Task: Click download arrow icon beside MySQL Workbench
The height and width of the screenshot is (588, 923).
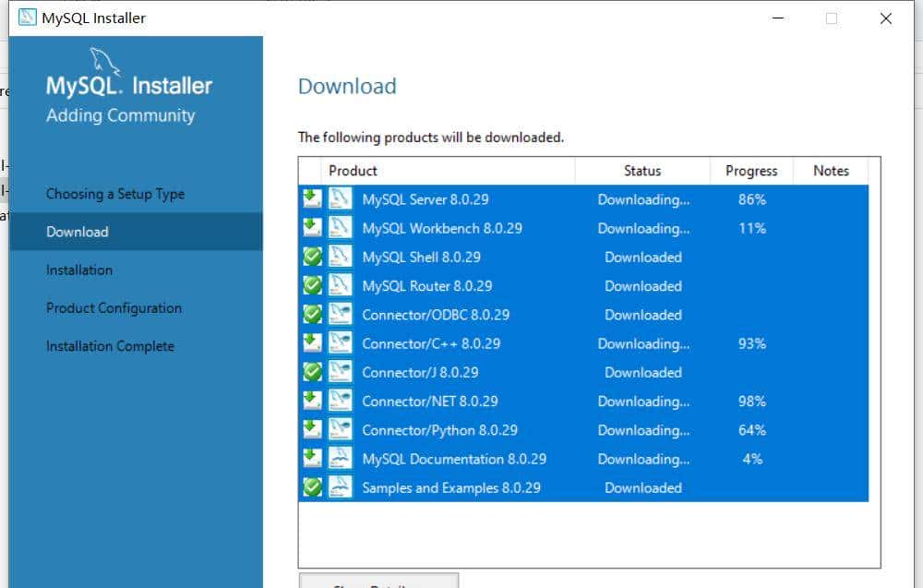Action: [x=313, y=228]
